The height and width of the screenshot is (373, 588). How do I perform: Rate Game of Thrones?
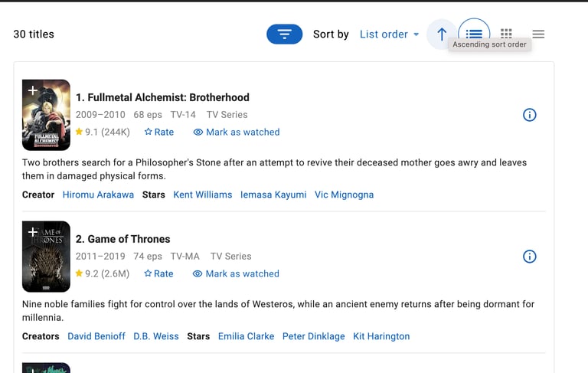[158, 273]
